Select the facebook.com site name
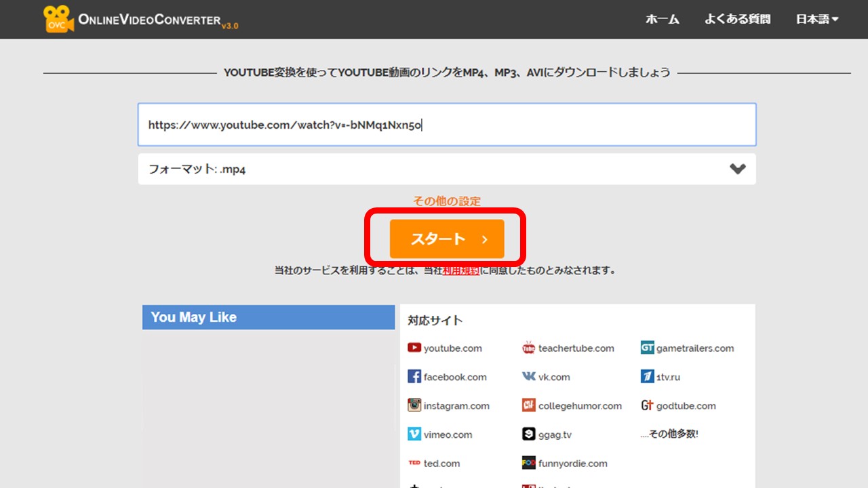This screenshot has width=868, height=488. click(x=455, y=377)
